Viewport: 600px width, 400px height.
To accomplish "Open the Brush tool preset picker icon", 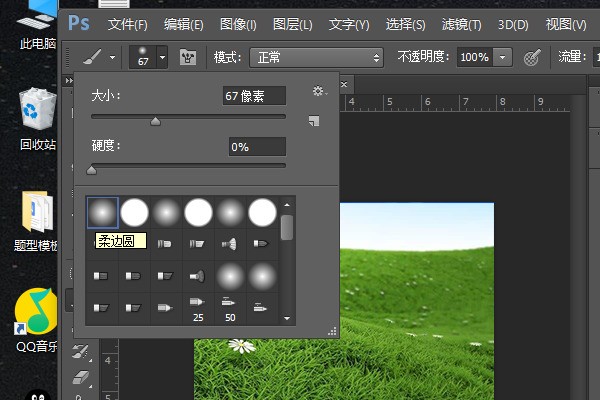I will (x=93, y=57).
